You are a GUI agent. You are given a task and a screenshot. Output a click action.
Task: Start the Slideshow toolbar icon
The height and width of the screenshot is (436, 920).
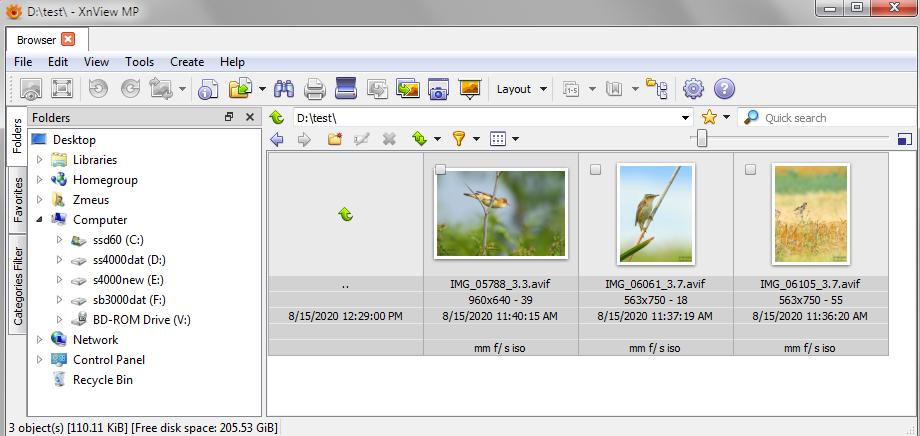tap(470, 89)
